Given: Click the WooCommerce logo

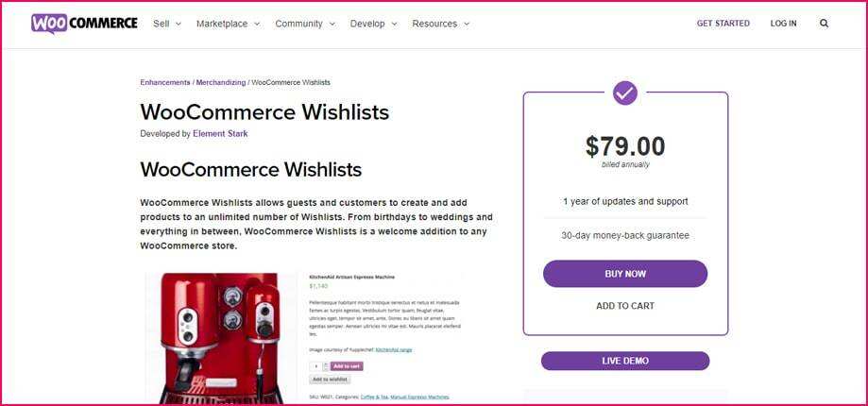Looking at the screenshot, I should pos(84,24).
